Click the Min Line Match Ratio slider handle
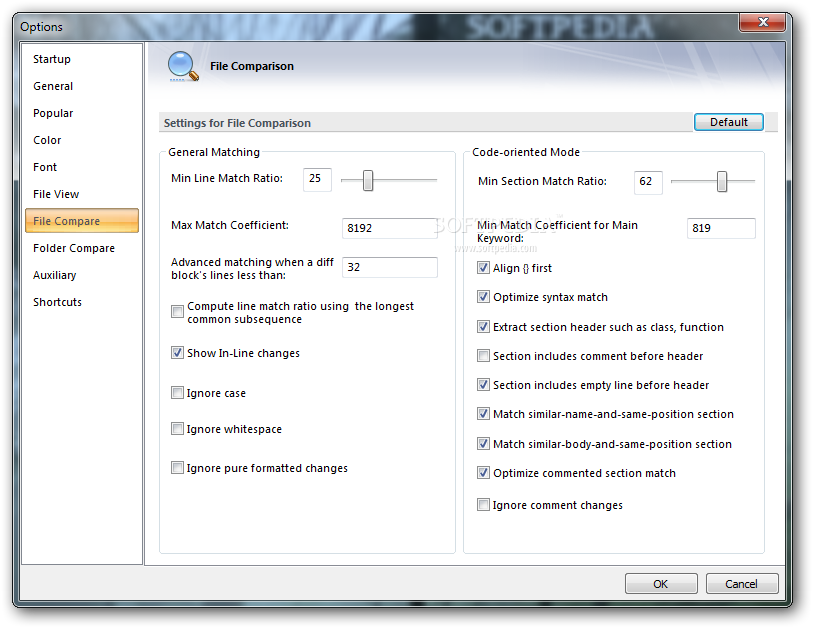813x628 pixels. tap(368, 180)
